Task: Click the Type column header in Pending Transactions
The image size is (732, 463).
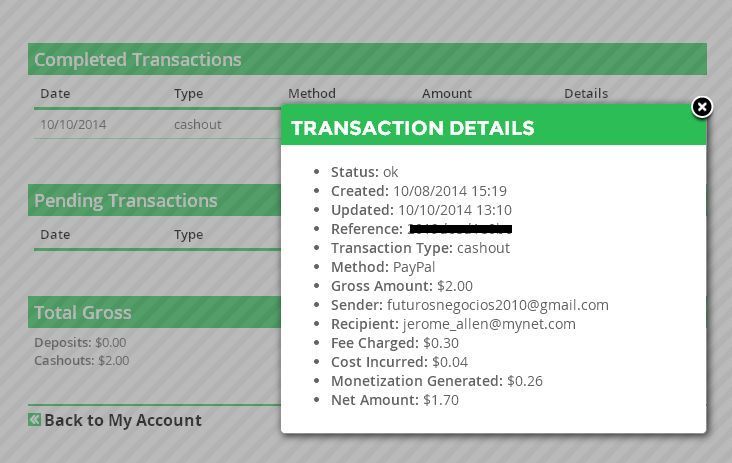Action: click(x=189, y=235)
